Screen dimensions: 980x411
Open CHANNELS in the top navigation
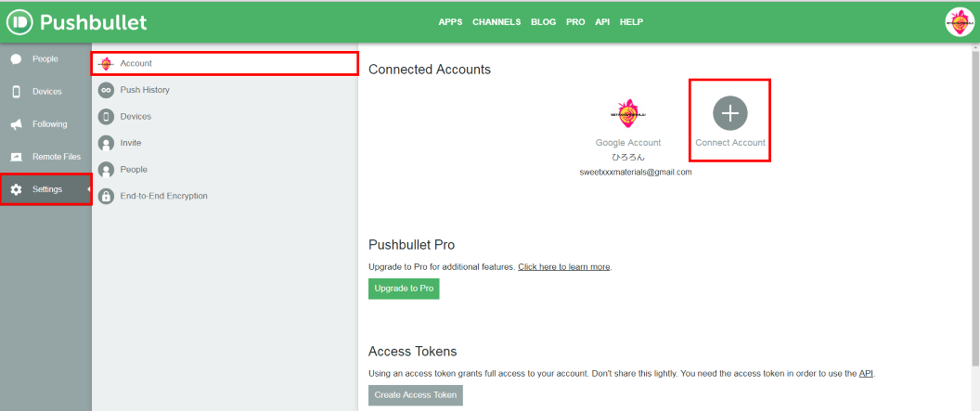496,22
